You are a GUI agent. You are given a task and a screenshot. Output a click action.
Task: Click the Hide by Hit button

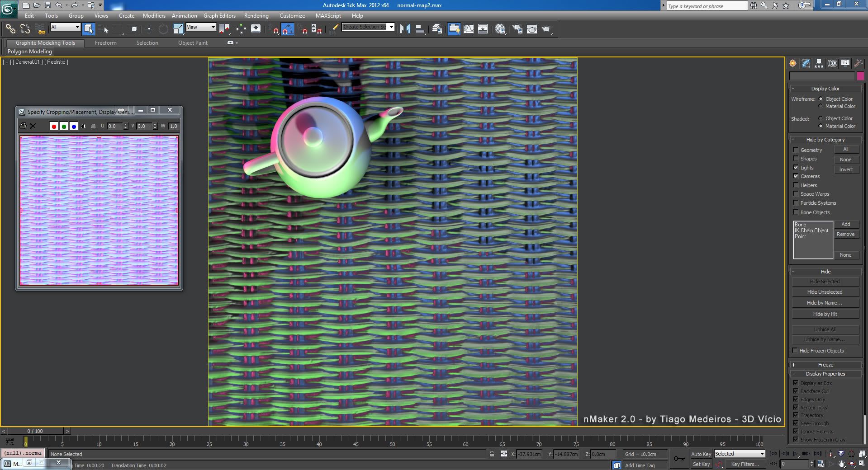pyautogui.click(x=825, y=314)
